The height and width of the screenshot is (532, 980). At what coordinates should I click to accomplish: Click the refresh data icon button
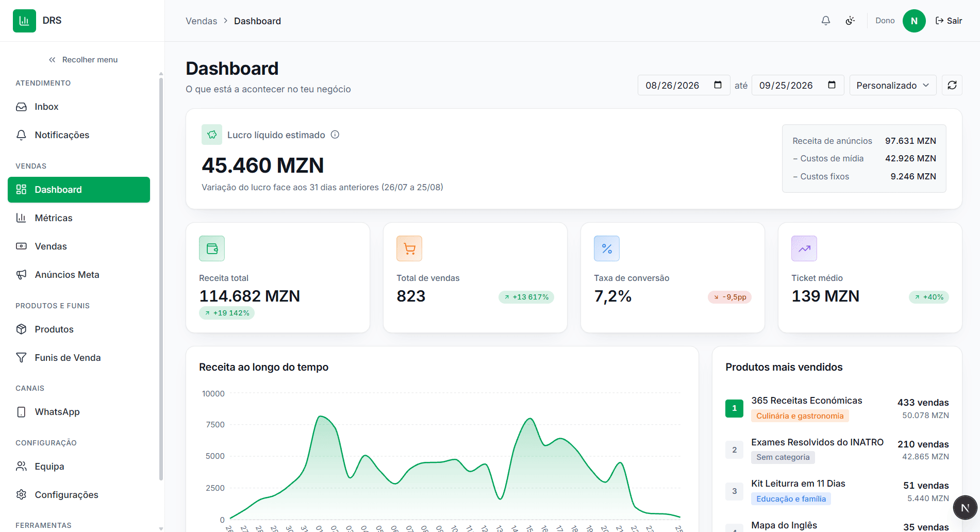(952, 85)
